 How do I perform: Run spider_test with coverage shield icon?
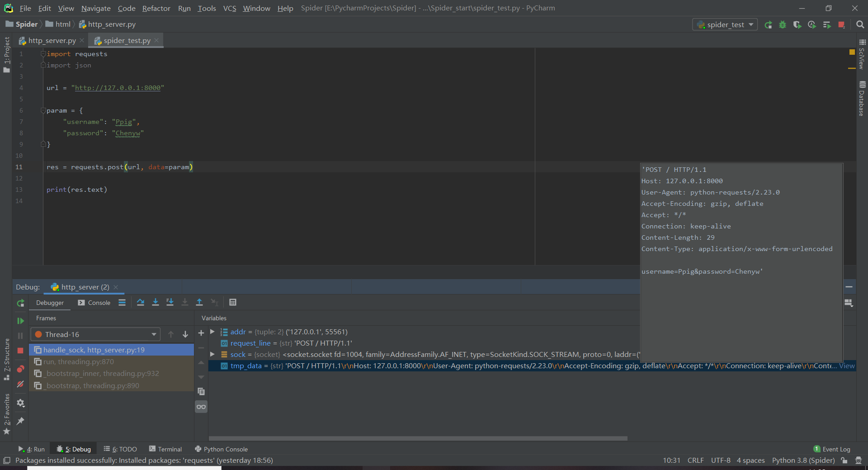[797, 25]
